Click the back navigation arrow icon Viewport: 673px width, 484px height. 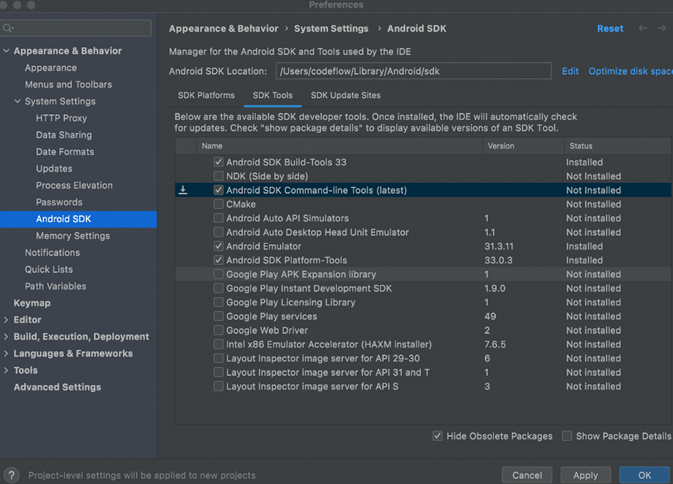[x=643, y=28]
